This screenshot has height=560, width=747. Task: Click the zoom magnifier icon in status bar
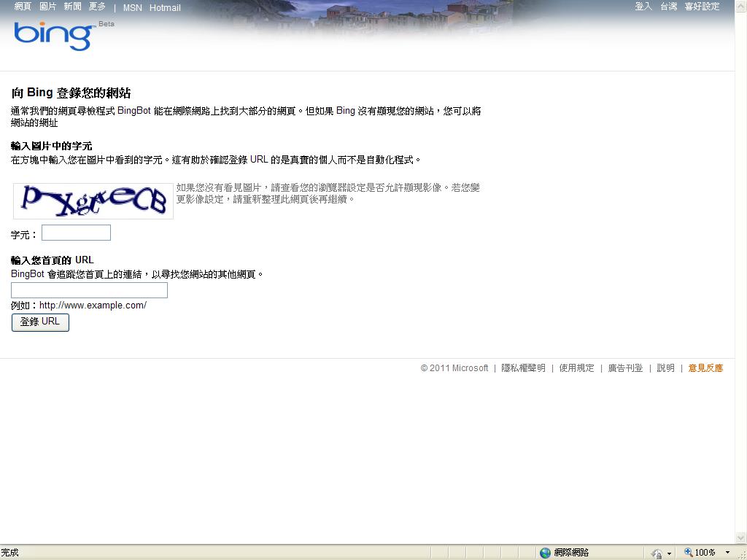[x=688, y=553]
